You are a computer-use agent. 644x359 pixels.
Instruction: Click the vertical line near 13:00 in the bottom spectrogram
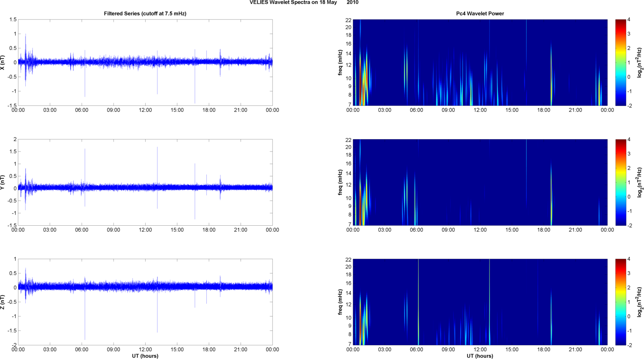[x=490, y=302]
